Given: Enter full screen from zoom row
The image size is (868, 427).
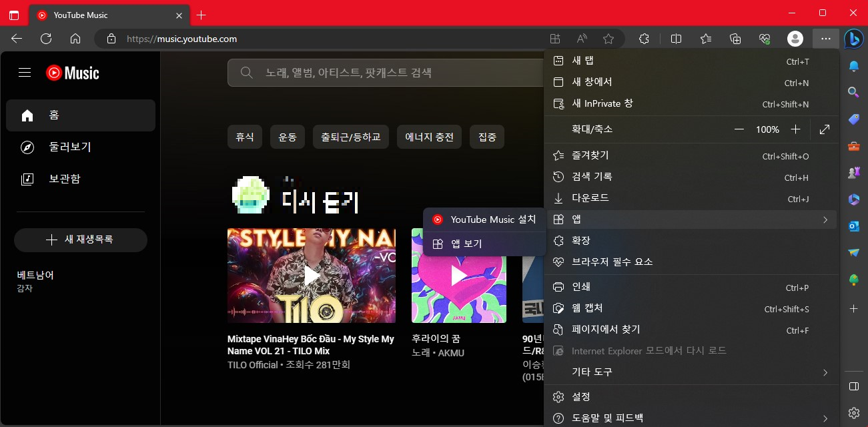Looking at the screenshot, I should [825, 129].
